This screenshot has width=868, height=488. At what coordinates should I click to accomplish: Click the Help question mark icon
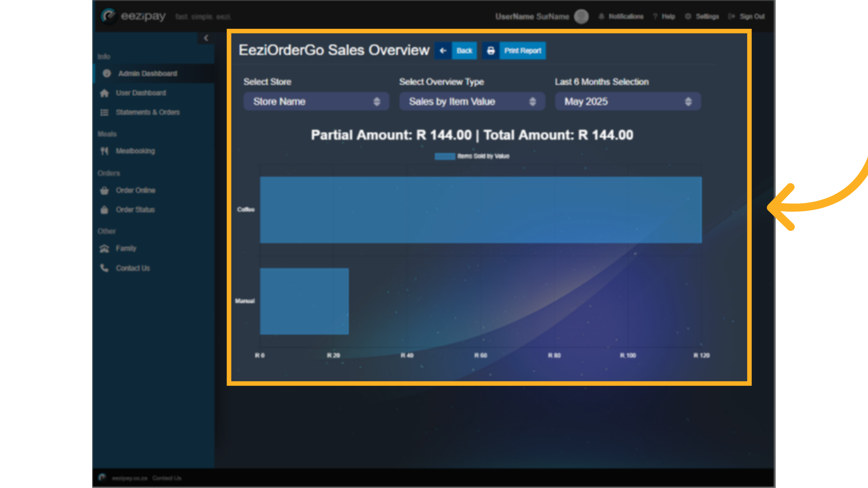[x=655, y=16]
